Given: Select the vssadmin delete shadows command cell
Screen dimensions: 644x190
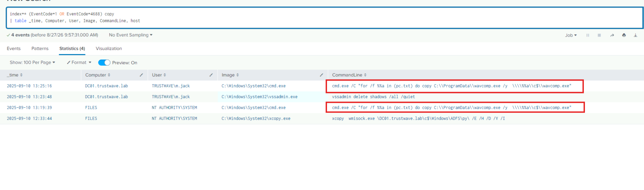Looking at the screenshot, I should tap(373, 97).
